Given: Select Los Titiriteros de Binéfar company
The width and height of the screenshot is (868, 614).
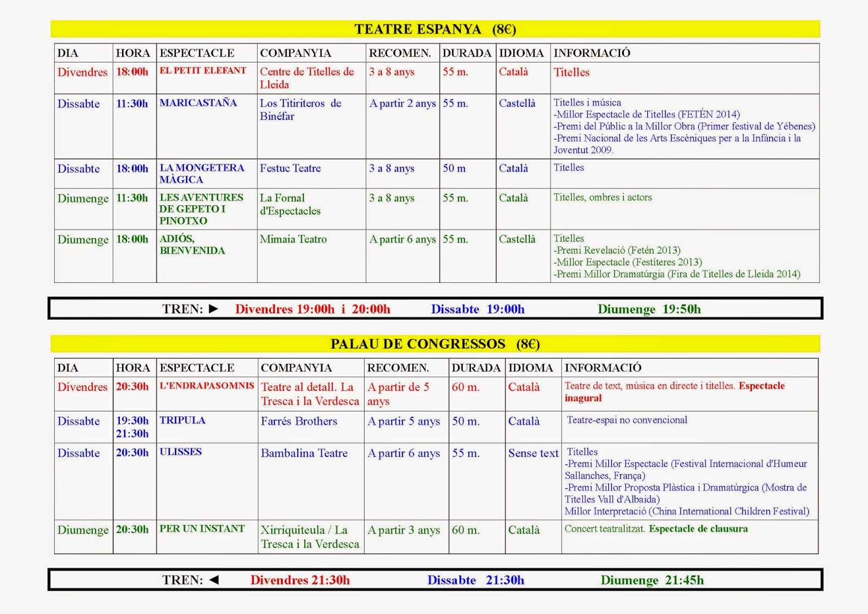Looking at the screenshot, I should point(301,110).
